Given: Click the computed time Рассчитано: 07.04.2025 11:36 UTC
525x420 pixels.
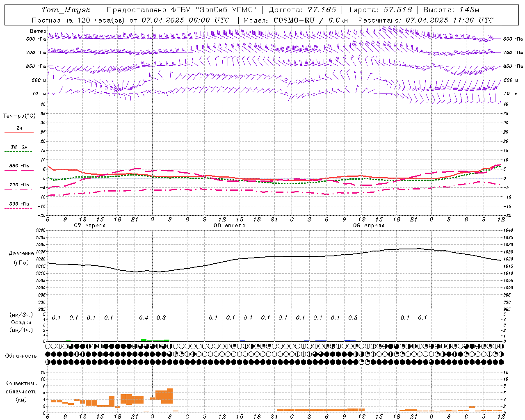Looking at the screenshot, I should tap(426, 20).
